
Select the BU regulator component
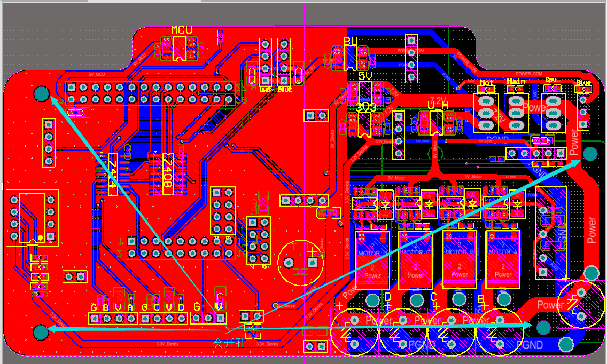pos(350,57)
